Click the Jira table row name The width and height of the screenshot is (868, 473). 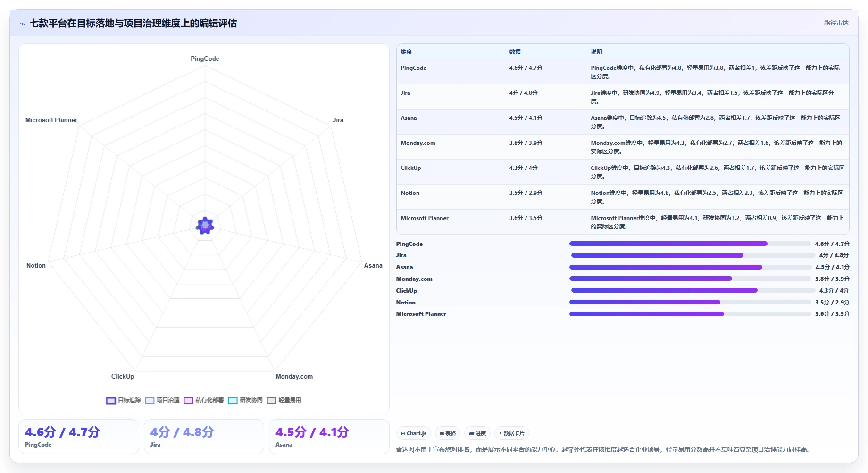pyautogui.click(x=405, y=93)
